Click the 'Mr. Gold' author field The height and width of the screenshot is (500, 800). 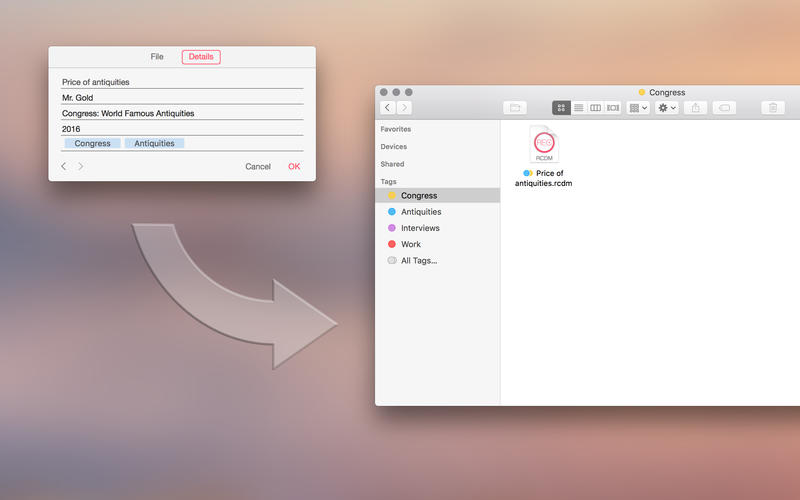click(x=182, y=97)
